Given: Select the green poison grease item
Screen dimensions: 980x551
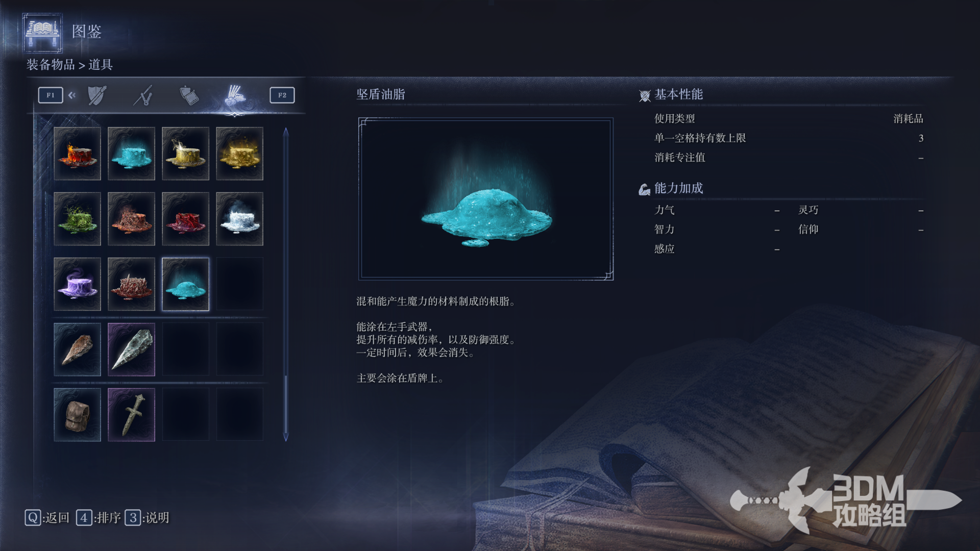Looking at the screenshot, I should pos(77,219).
